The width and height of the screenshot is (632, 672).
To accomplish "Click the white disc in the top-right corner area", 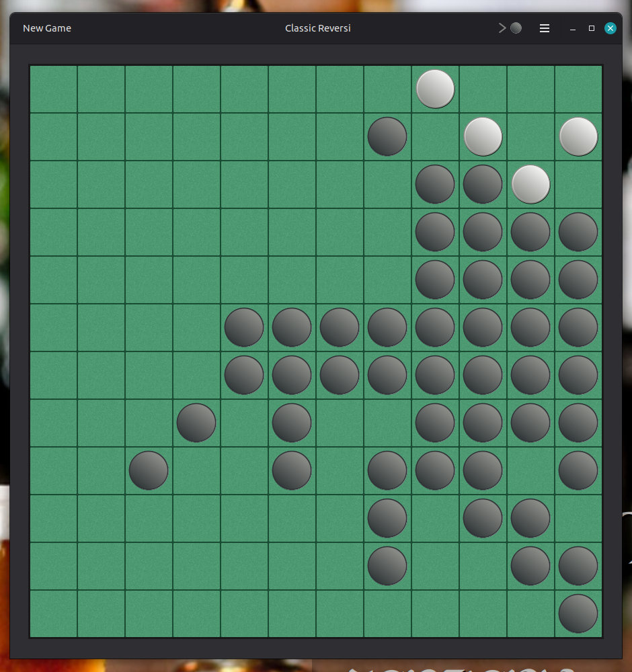I will (578, 136).
